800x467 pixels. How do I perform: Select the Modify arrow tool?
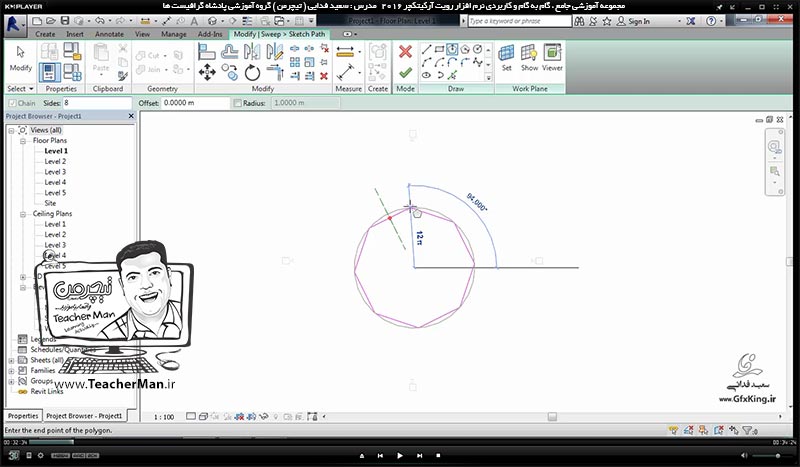click(20, 53)
